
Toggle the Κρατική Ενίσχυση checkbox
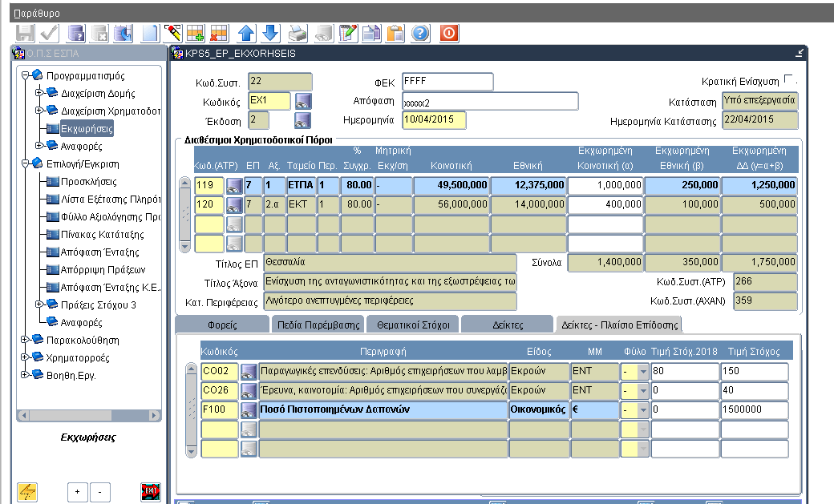[x=788, y=79]
